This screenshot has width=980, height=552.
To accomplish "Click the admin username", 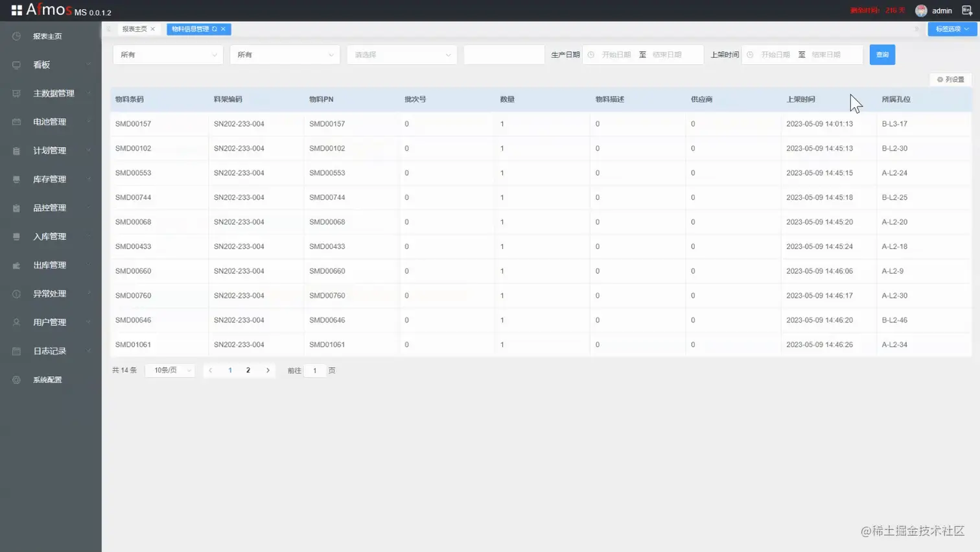I will click(x=942, y=11).
